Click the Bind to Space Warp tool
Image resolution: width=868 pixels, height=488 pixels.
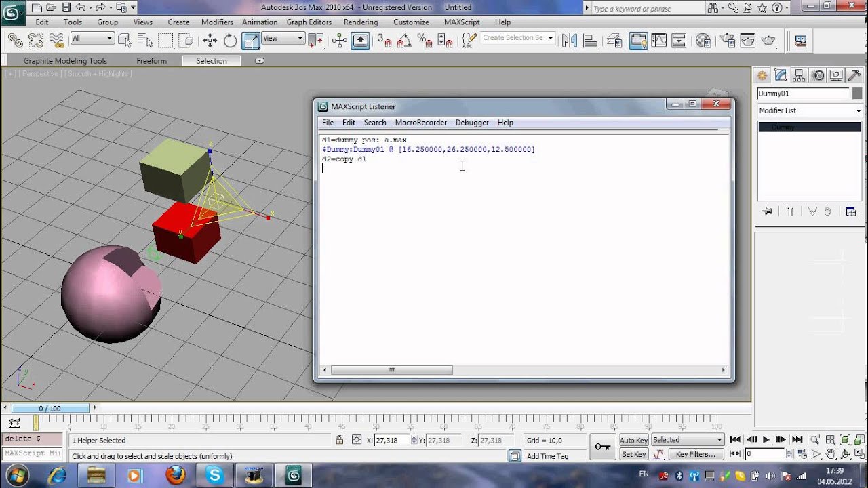coord(56,41)
